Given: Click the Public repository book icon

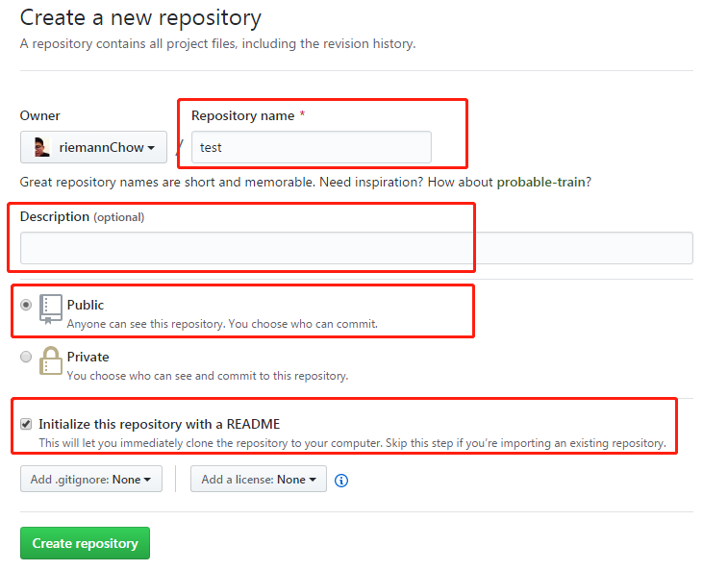Looking at the screenshot, I should point(51,310).
